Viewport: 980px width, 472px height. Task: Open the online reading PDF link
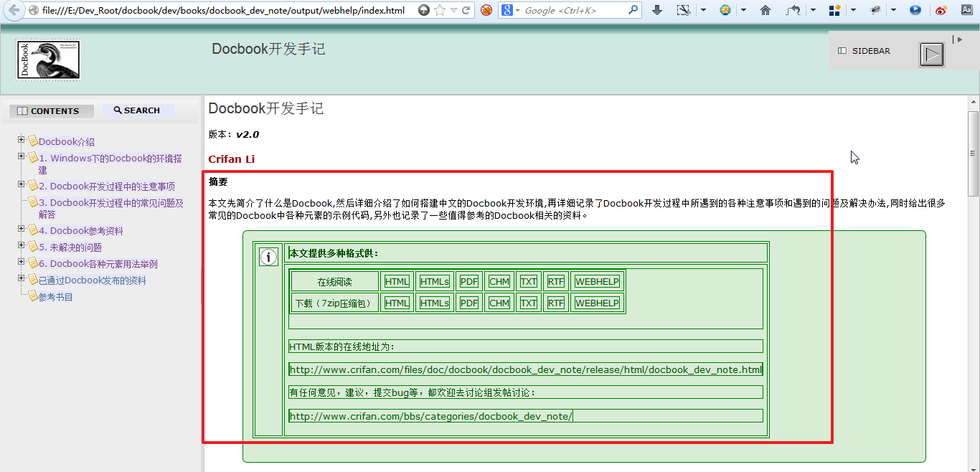point(468,281)
